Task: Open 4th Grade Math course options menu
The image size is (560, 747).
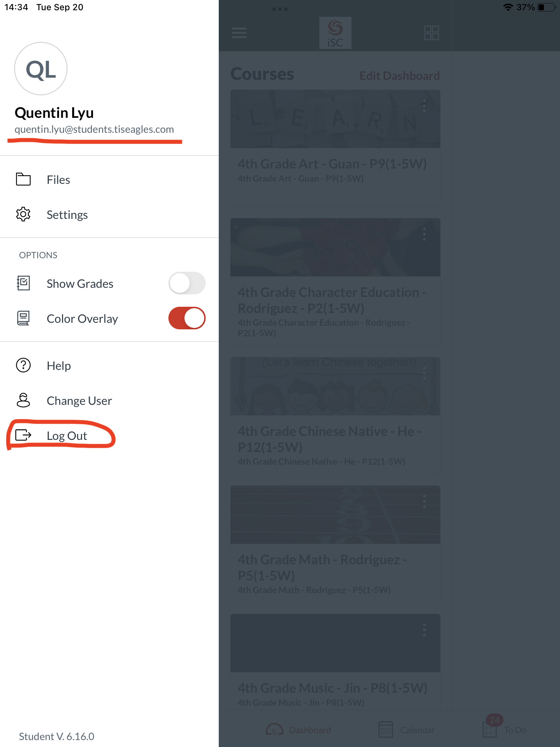Action: pyautogui.click(x=424, y=502)
